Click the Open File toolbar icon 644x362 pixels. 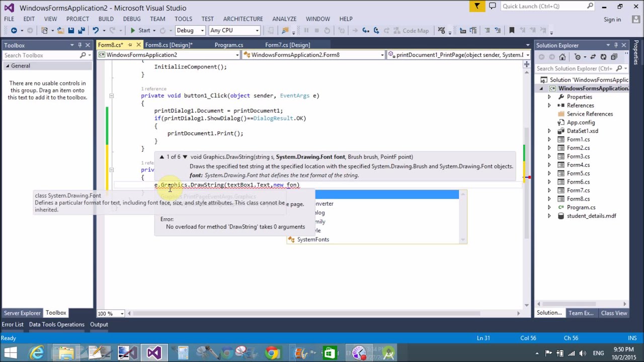pos(60,31)
